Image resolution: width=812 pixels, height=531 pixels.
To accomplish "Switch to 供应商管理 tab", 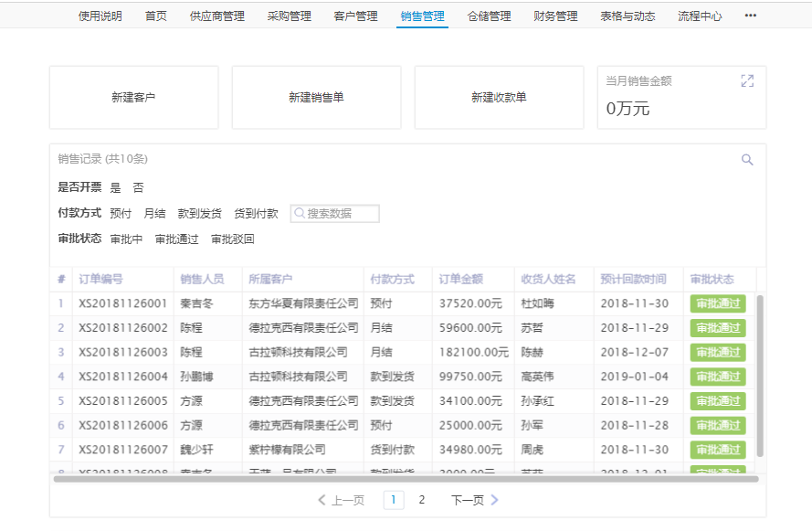I will (x=217, y=16).
